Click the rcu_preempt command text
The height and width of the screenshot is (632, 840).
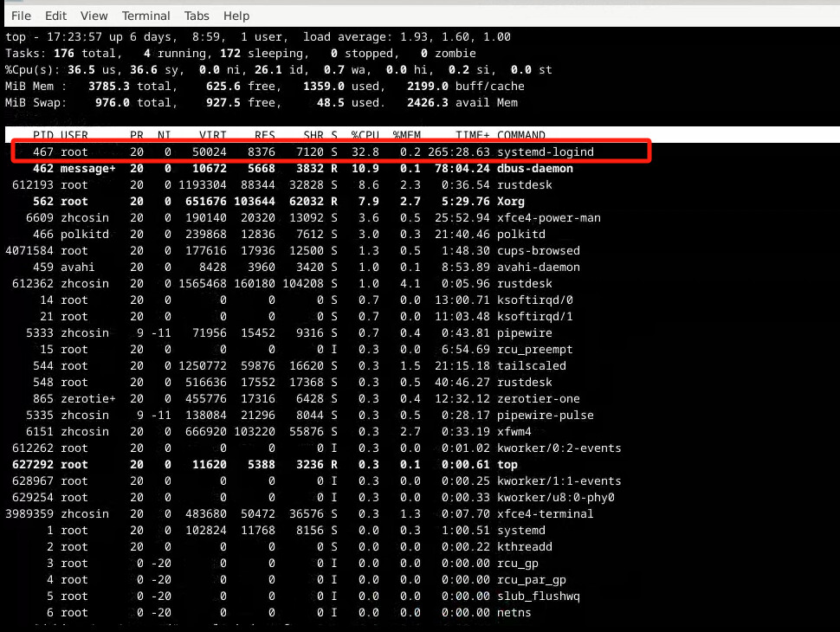click(x=534, y=349)
